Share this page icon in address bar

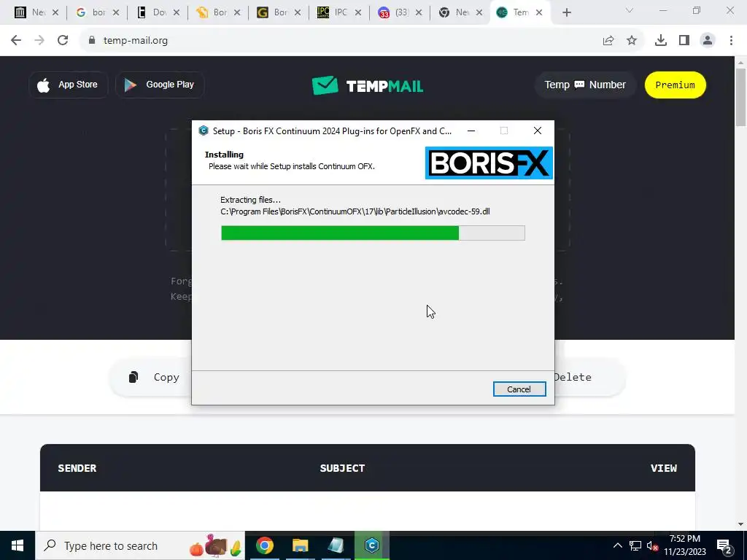click(x=608, y=41)
